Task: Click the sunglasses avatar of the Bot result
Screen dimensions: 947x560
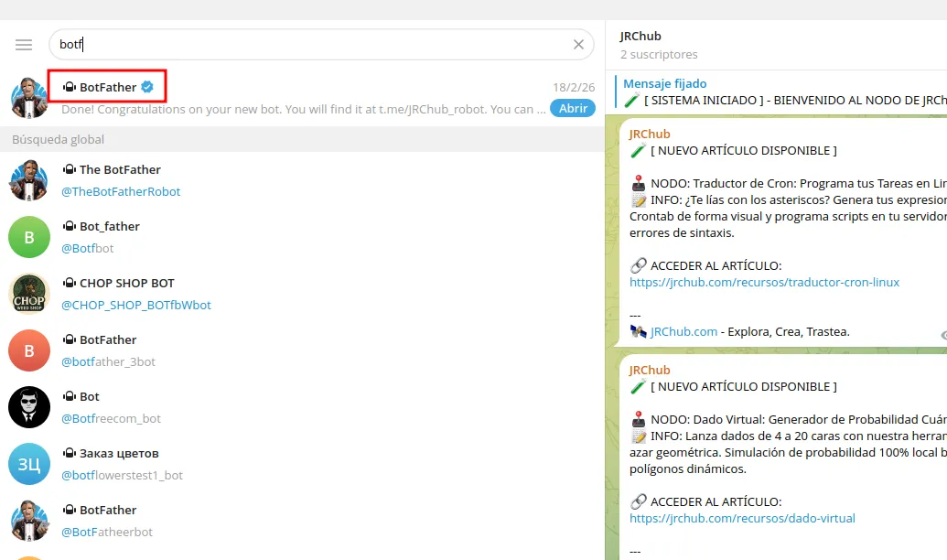Action: pos(29,407)
